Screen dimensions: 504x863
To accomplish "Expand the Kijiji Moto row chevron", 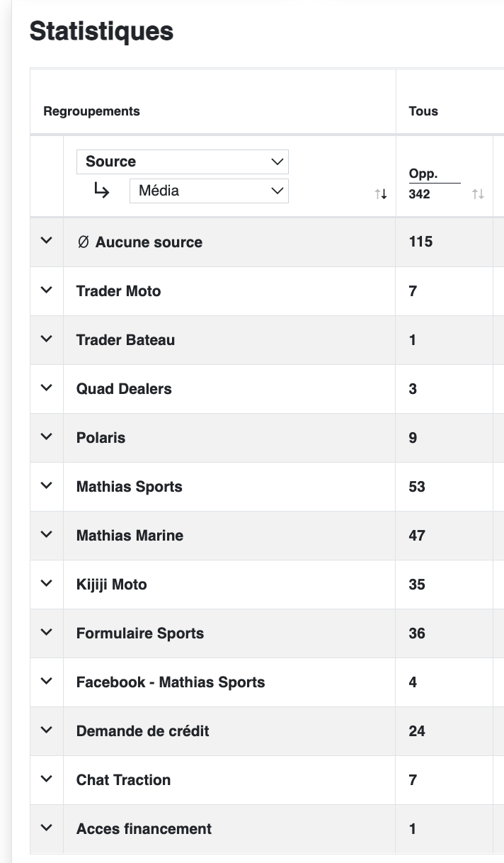I will click(47, 583).
